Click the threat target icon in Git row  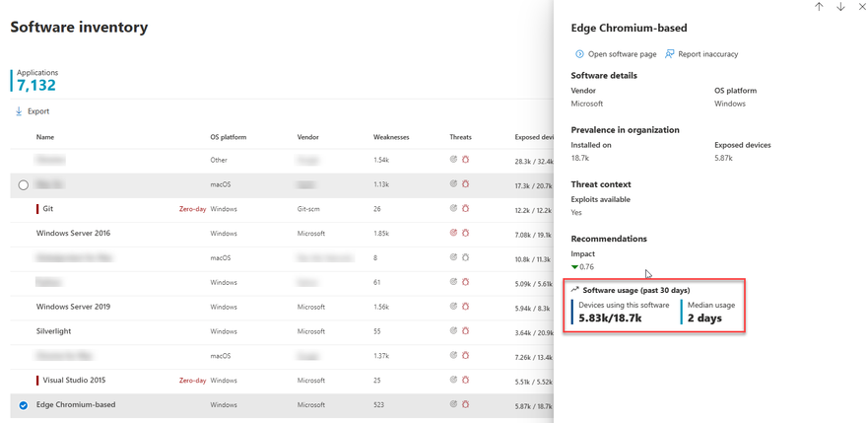point(453,209)
